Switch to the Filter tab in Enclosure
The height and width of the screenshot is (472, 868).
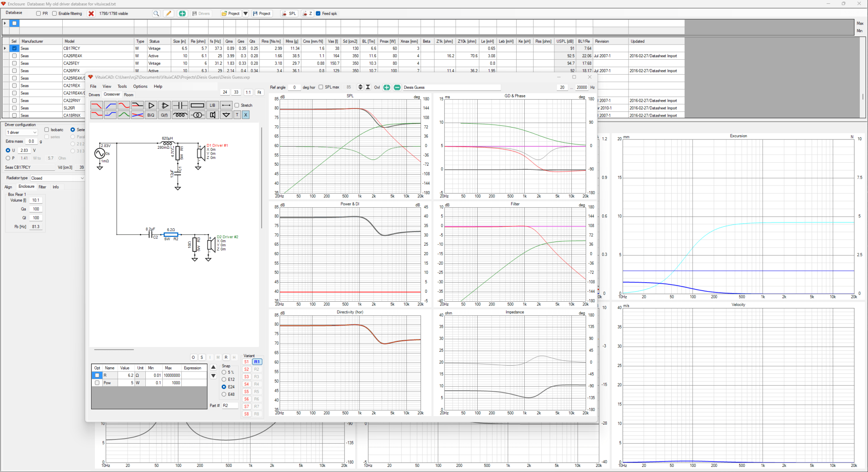click(42, 187)
